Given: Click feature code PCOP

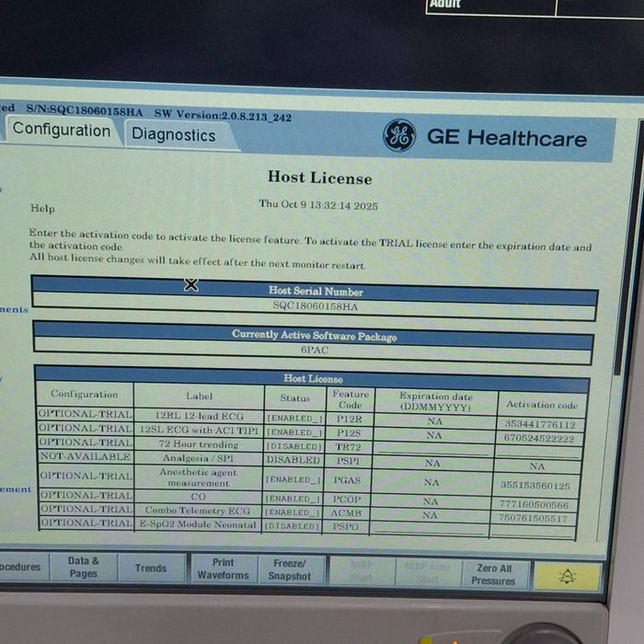Looking at the screenshot, I should [x=347, y=500].
